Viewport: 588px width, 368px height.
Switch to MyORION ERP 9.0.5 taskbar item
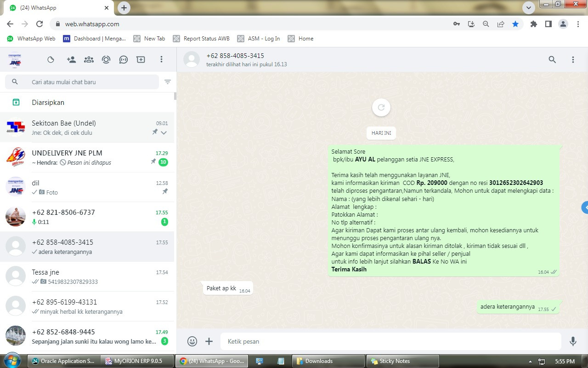(138, 361)
